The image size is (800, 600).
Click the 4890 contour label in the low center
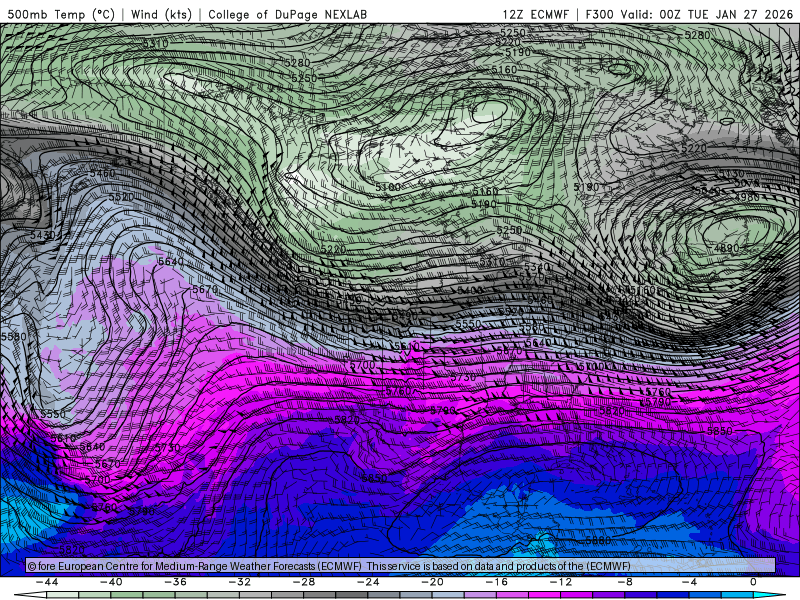tap(726, 248)
